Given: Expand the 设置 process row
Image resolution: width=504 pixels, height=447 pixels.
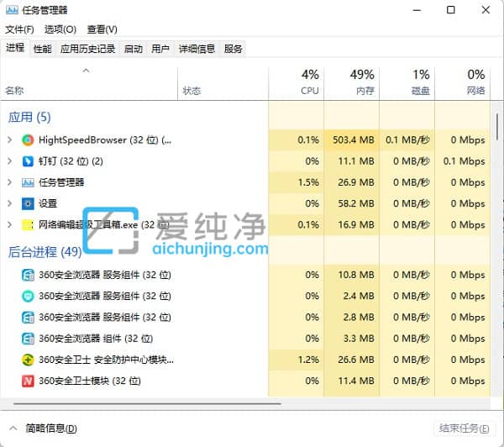Looking at the screenshot, I should click(x=9, y=203).
